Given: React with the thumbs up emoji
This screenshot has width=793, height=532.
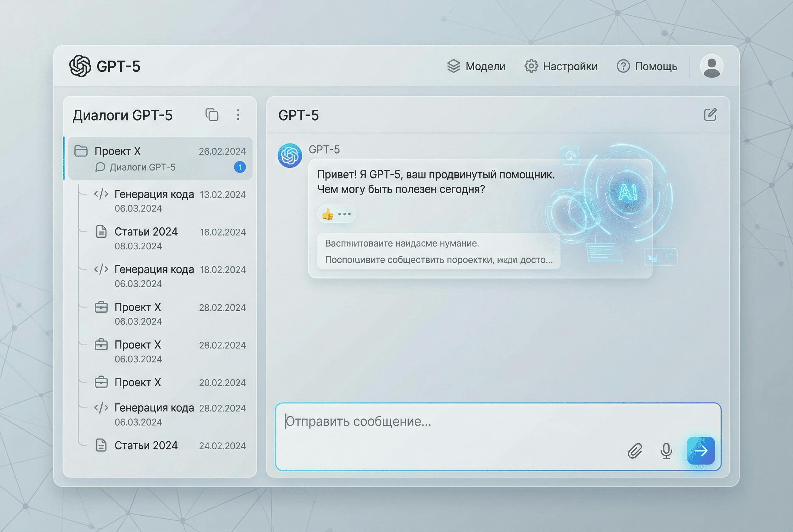Looking at the screenshot, I should (328, 214).
